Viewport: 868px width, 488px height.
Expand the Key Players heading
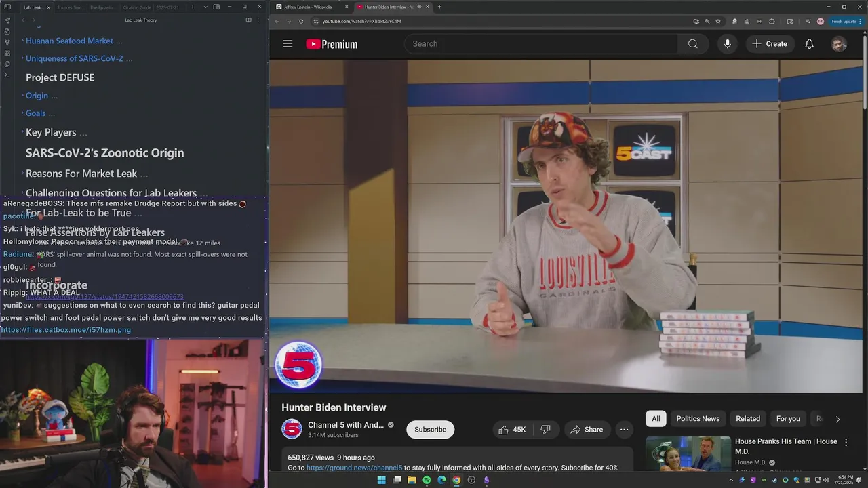click(x=22, y=132)
